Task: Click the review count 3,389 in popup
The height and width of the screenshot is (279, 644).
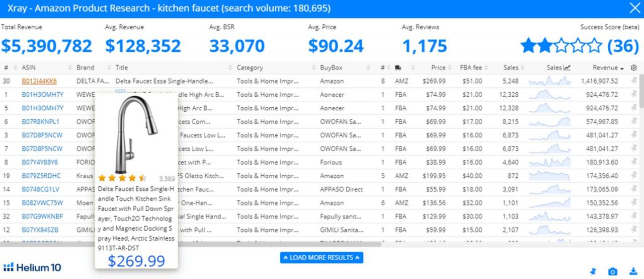Action: pyautogui.click(x=167, y=178)
